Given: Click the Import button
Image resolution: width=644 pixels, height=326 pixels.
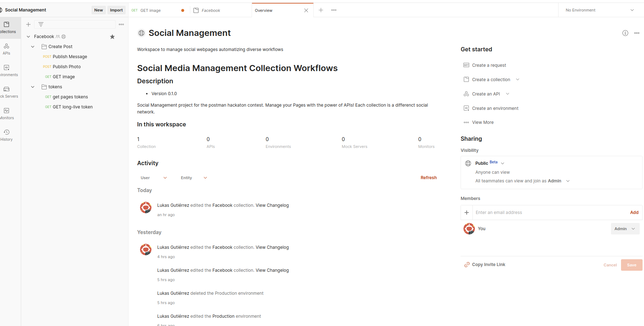Looking at the screenshot, I should click(116, 10).
